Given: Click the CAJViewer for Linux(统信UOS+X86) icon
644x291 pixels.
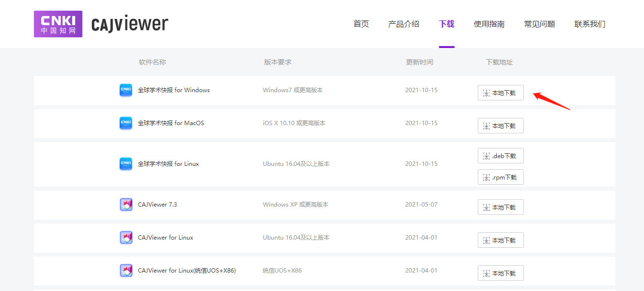Looking at the screenshot, I should pos(126,271).
